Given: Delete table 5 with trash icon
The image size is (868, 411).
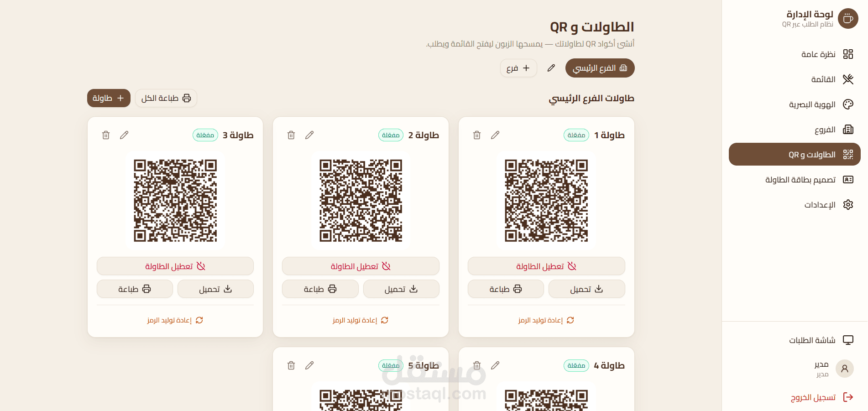Looking at the screenshot, I should (x=291, y=365).
